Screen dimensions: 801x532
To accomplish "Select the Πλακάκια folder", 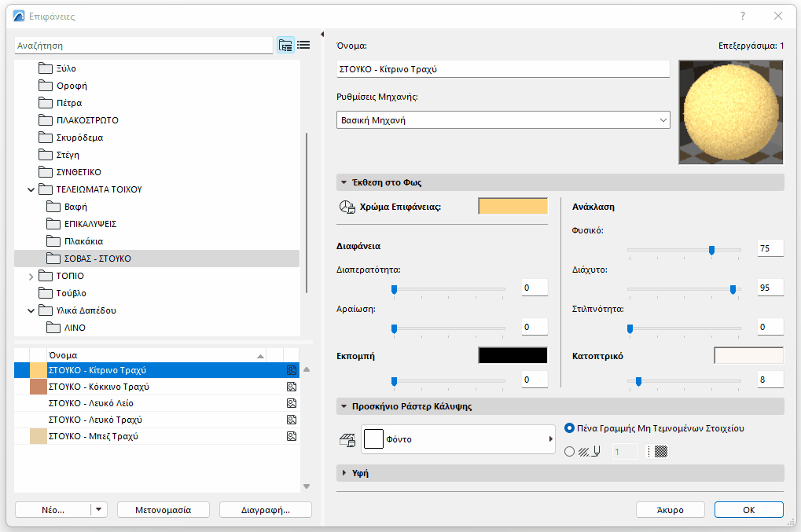I will tap(83, 241).
